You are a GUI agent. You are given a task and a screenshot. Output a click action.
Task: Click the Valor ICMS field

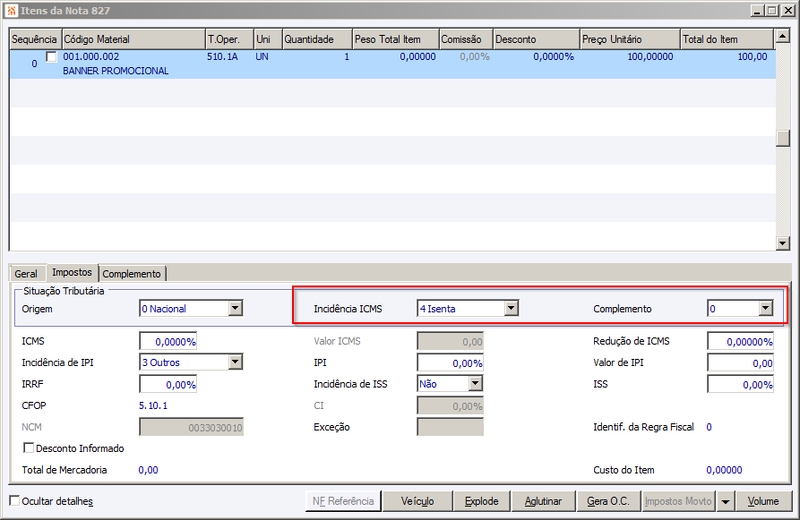(450, 341)
